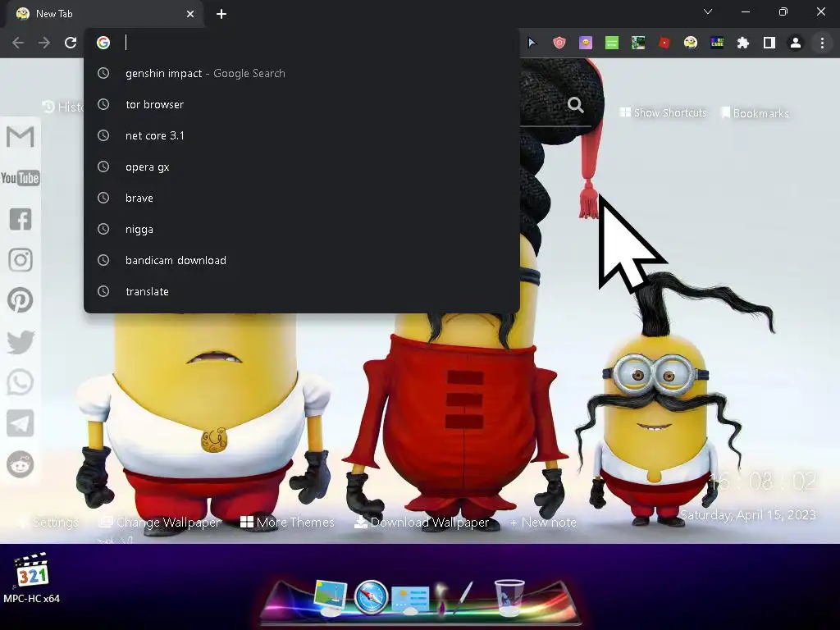Viewport: 840px width, 630px height.
Task: Open Settings at the page bottom
Action: point(48,523)
